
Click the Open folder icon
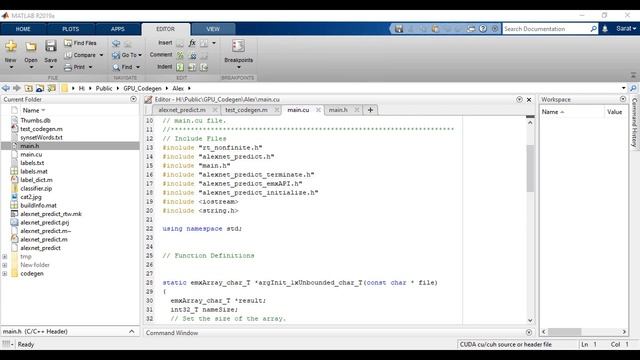coord(31,46)
